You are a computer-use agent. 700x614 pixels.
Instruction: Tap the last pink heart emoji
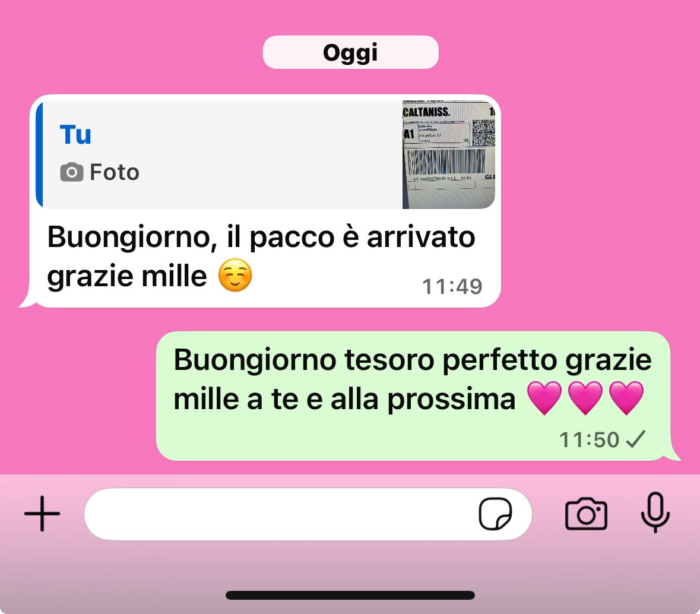click(626, 398)
